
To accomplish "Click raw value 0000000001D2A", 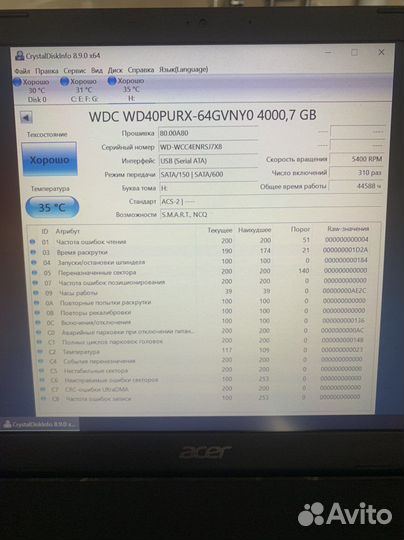I will coord(345,250).
